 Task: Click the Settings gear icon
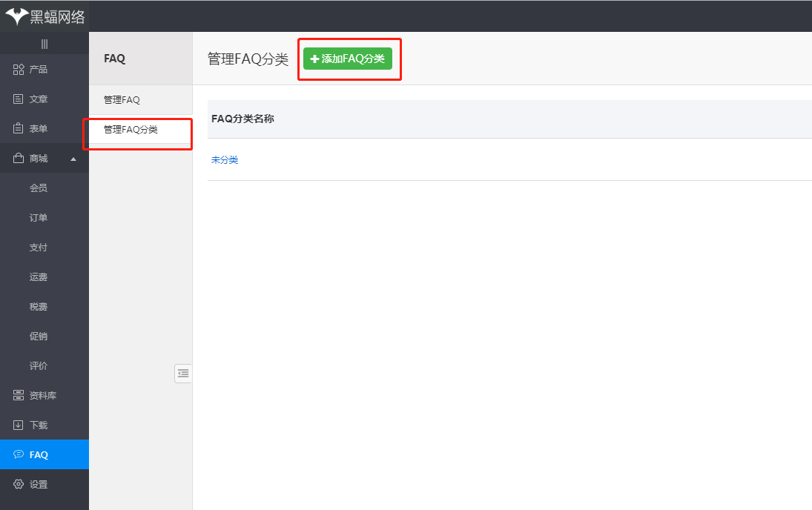pyautogui.click(x=19, y=485)
